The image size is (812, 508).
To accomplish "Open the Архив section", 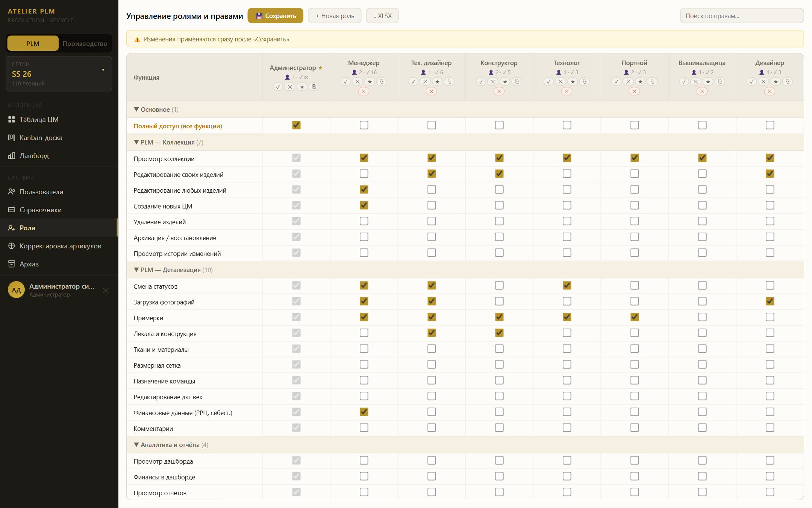I will click(x=59, y=264).
